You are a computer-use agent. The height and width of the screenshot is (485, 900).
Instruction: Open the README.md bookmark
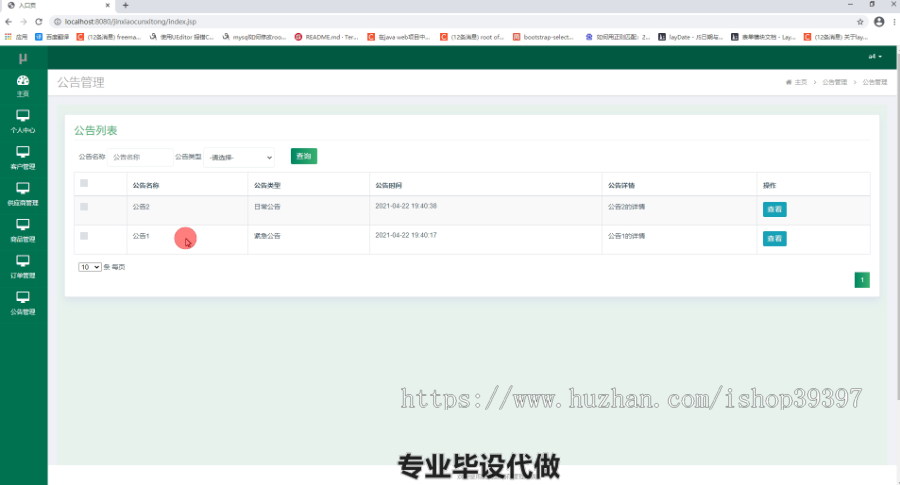[326, 37]
